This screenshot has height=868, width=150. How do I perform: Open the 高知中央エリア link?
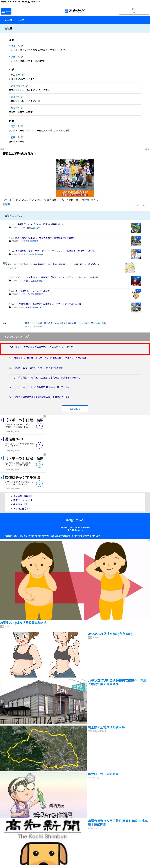(x=19, y=86)
